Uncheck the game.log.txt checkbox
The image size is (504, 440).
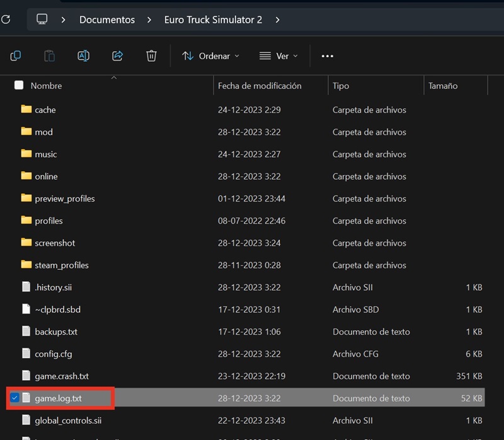pos(14,398)
